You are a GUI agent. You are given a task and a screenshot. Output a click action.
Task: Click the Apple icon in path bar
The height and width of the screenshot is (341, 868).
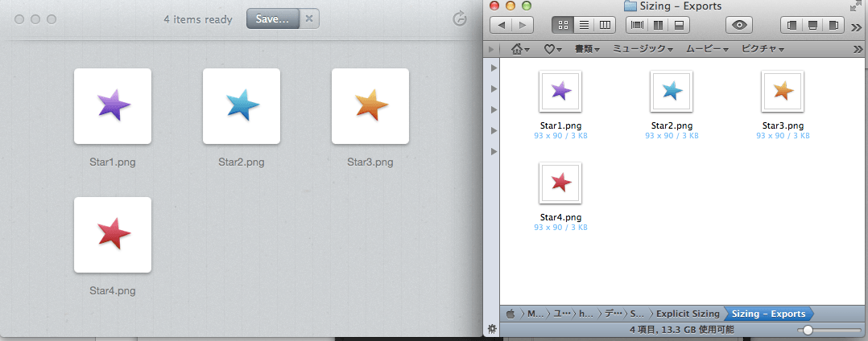[510, 314]
